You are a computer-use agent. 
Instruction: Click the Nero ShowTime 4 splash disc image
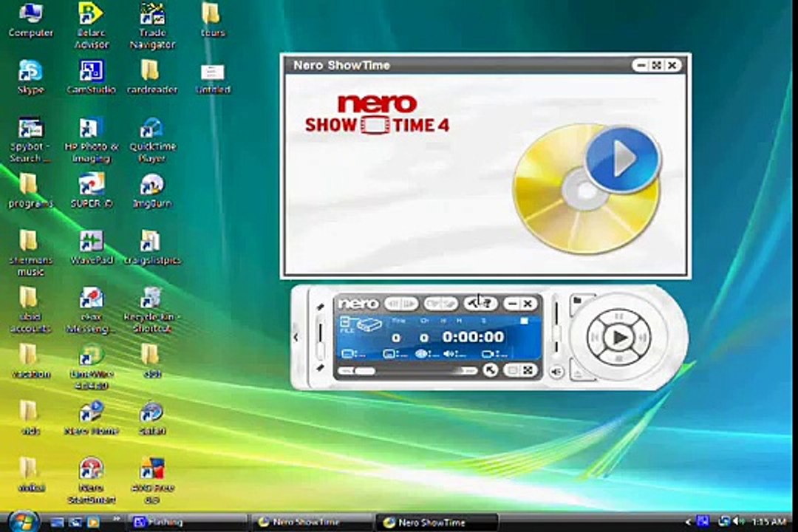tap(587, 188)
